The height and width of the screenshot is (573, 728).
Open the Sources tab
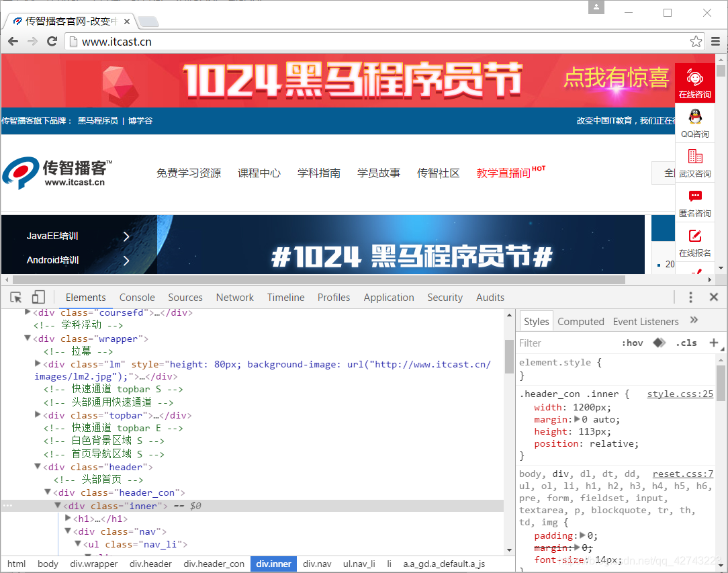tap(185, 298)
